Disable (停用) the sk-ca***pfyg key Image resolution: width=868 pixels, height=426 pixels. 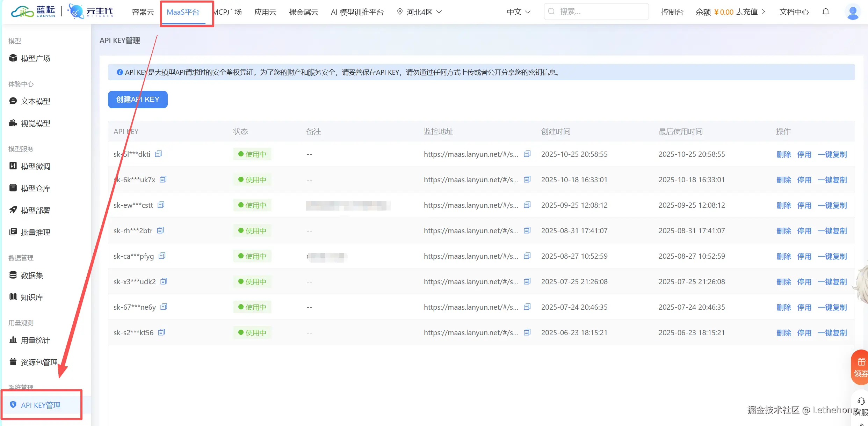point(804,256)
